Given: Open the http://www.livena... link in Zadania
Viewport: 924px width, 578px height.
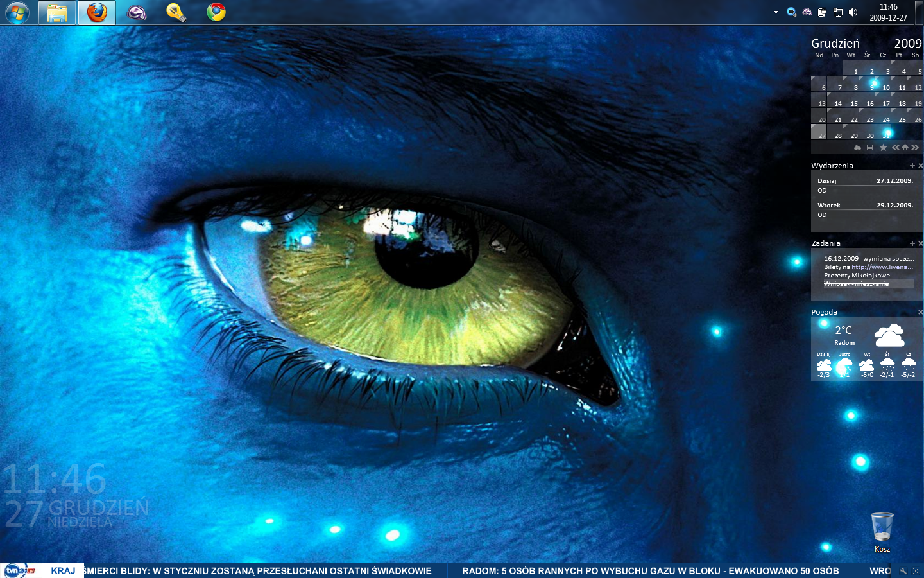Looking at the screenshot, I should [882, 267].
